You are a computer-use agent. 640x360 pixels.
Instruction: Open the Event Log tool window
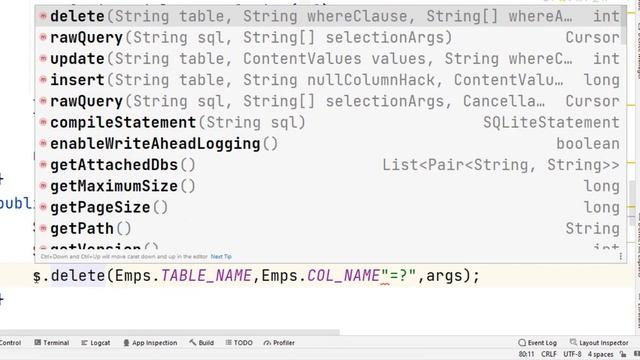(x=538, y=343)
